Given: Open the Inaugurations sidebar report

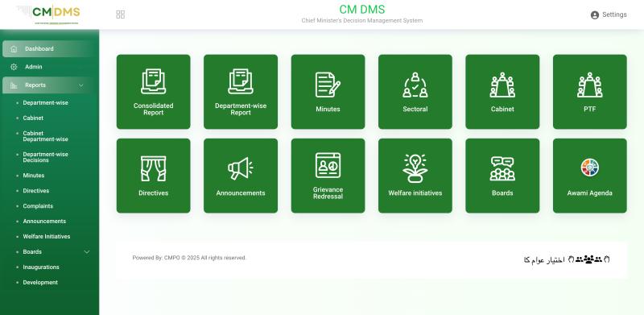Looking at the screenshot, I should [41, 267].
